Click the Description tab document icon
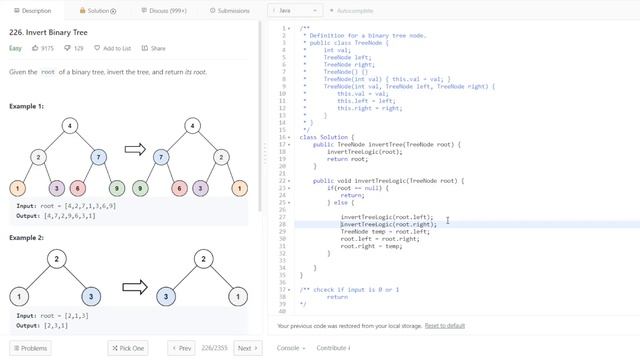The width and height of the screenshot is (640, 360). [x=17, y=11]
